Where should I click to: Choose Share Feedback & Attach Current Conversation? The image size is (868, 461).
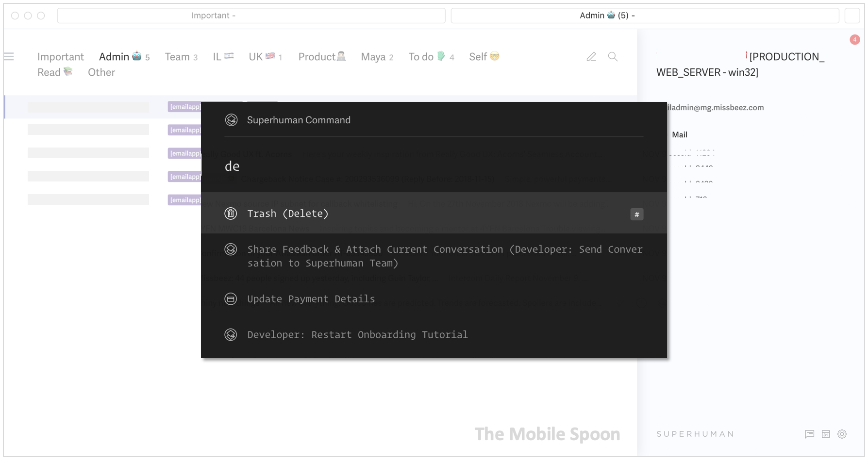[445, 256]
